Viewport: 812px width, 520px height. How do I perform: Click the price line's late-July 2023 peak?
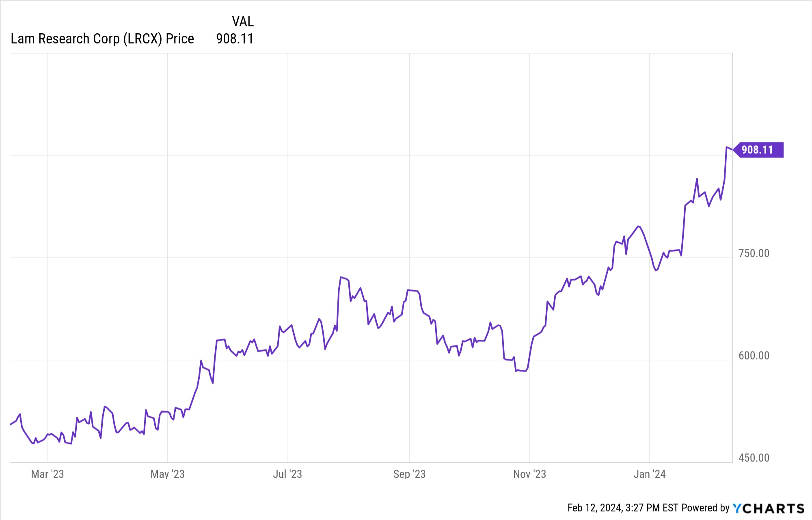click(x=341, y=277)
